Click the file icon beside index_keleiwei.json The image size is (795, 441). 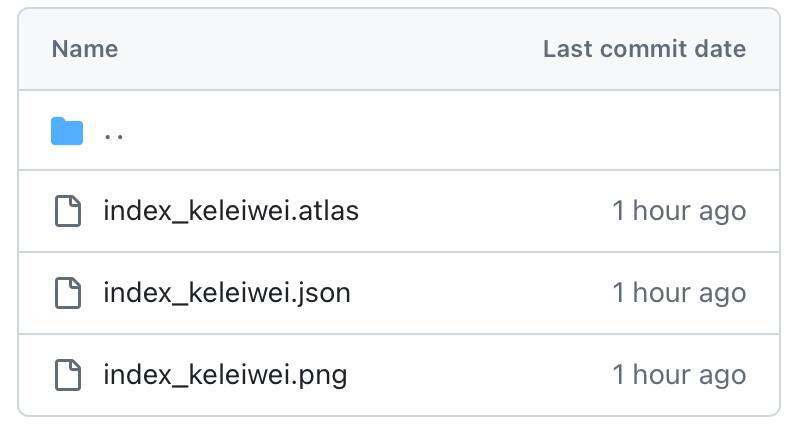(67, 293)
